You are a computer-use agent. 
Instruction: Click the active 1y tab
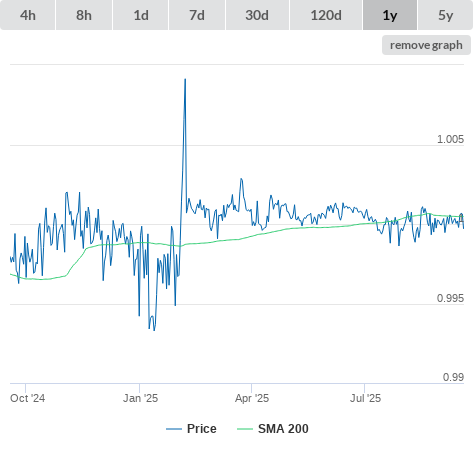390,15
